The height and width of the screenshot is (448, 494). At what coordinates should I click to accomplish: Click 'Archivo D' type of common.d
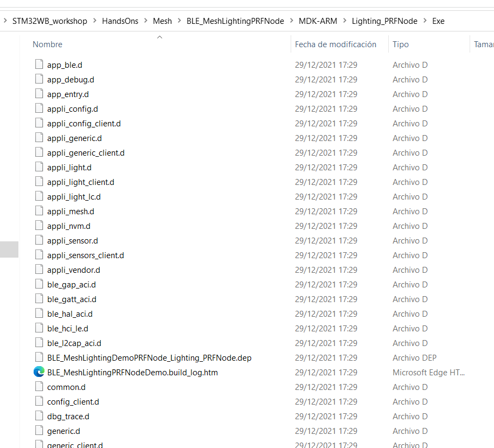410,387
